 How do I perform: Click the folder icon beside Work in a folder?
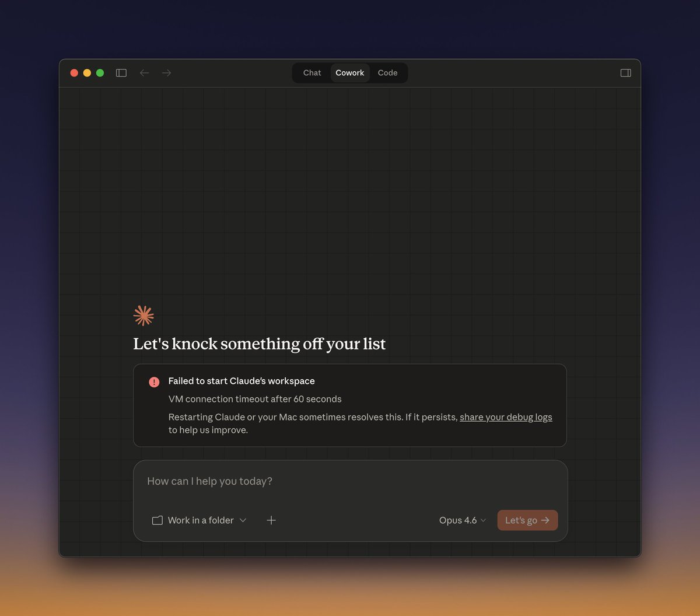point(157,520)
